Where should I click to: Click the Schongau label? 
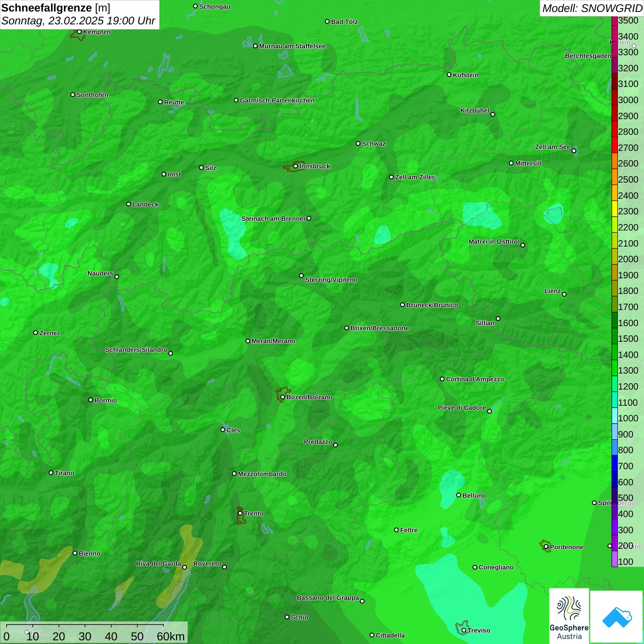215,6
